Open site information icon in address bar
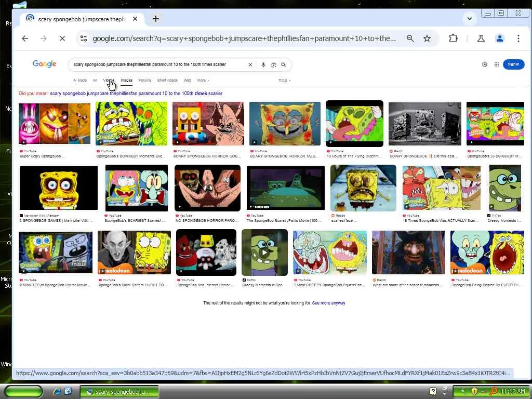The height and width of the screenshot is (399, 532). click(84, 38)
